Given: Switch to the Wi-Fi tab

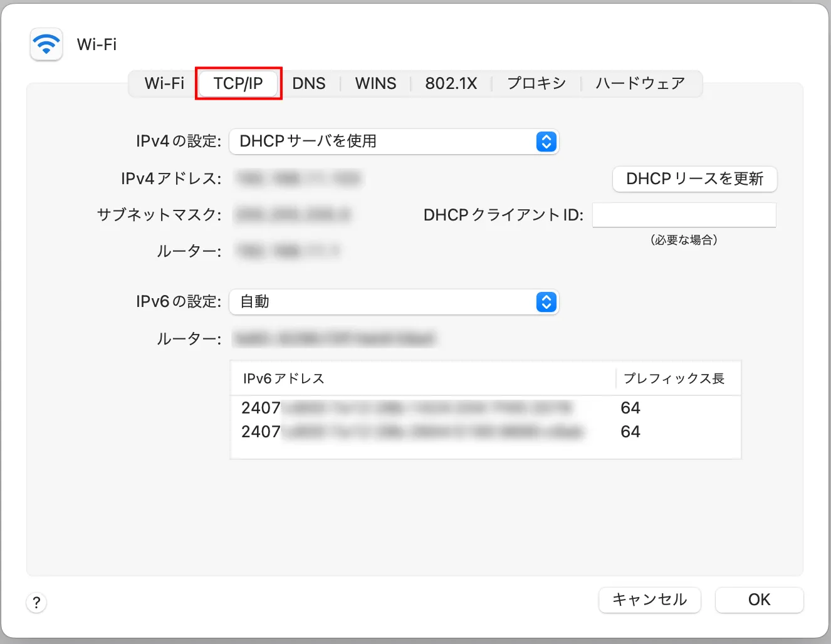Looking at the screenshot, I should click(164, 83).
